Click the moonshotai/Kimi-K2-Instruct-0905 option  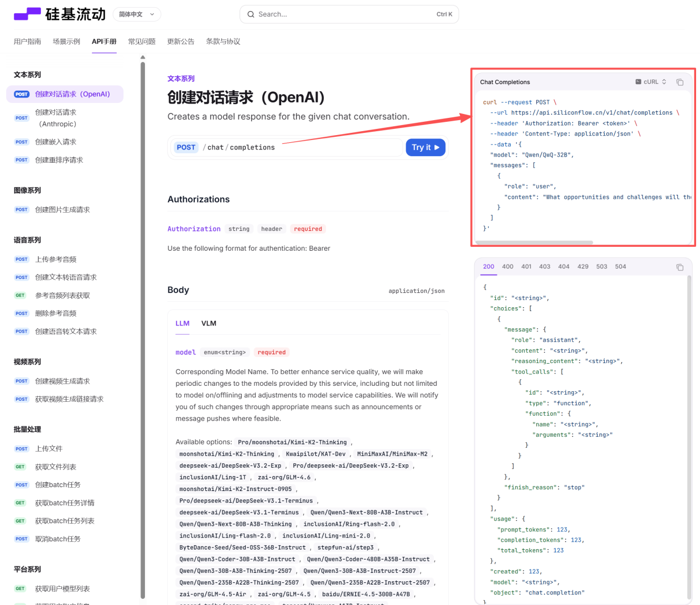point(236,489)
